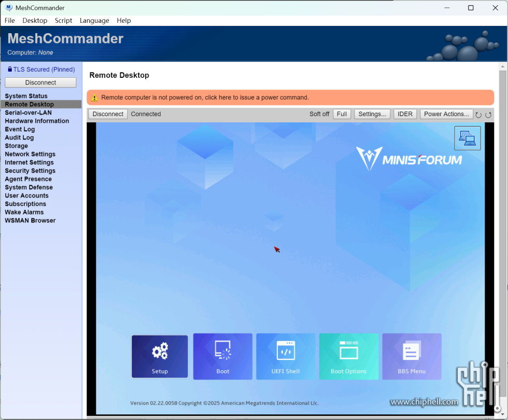Open Internet Settings page
Image resolution: width=508 pixels, height=420 pixels.
coord(29,162)
